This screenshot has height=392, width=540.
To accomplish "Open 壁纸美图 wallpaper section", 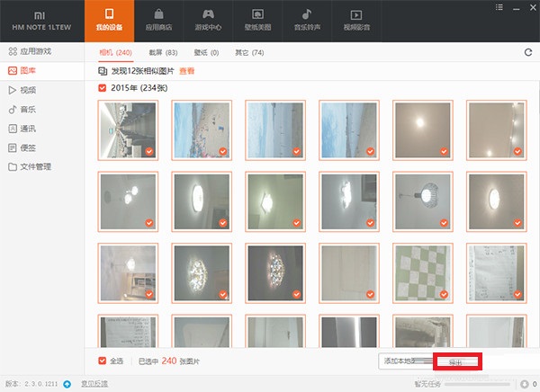I will pyautogui.click(x=257, y=22).
